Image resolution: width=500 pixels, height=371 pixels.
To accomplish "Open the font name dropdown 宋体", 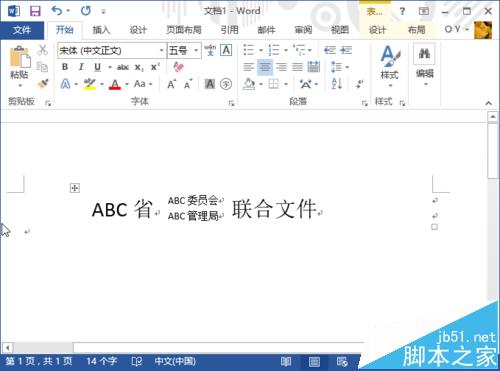I will pos(112,51).
